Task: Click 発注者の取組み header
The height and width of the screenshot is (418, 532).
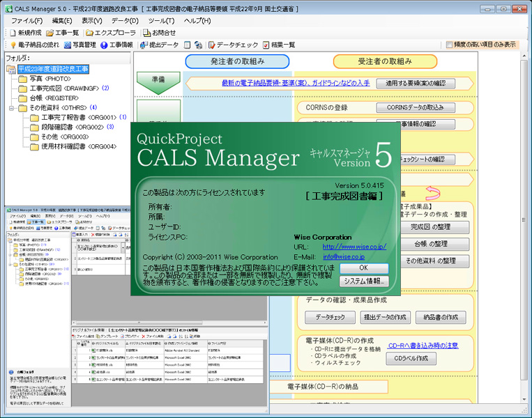Action: [x=238, y=61]
